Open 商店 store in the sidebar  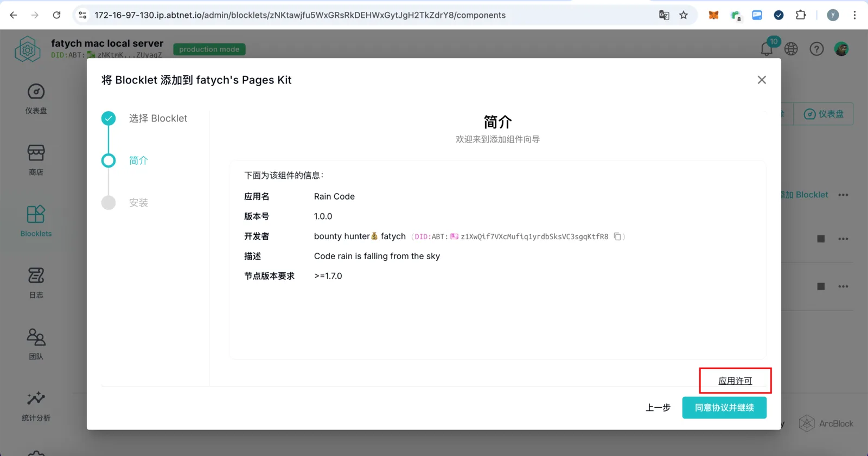36,160
